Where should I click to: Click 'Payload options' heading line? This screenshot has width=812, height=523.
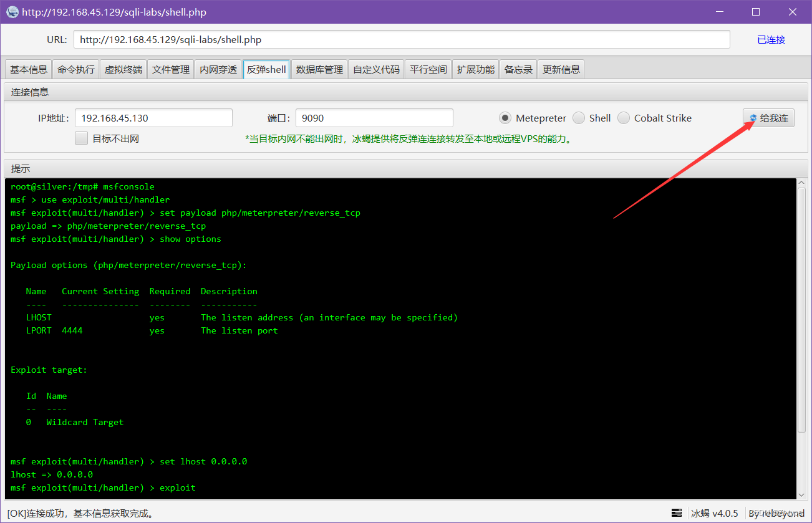pyautogui.click(x=128, y=265)
